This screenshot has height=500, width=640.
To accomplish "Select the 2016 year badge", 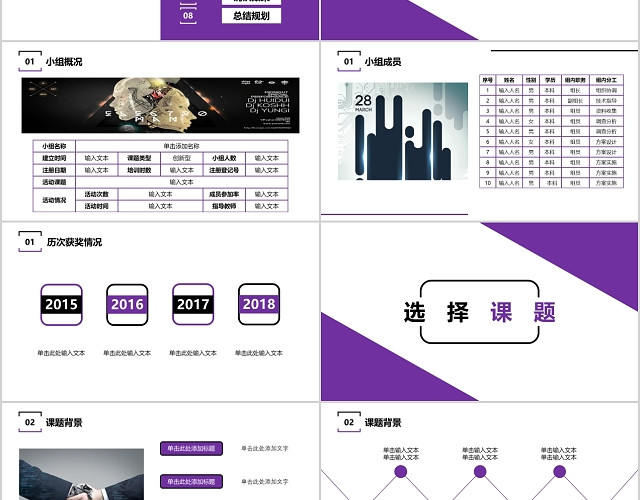I will (x=127, y=304).
